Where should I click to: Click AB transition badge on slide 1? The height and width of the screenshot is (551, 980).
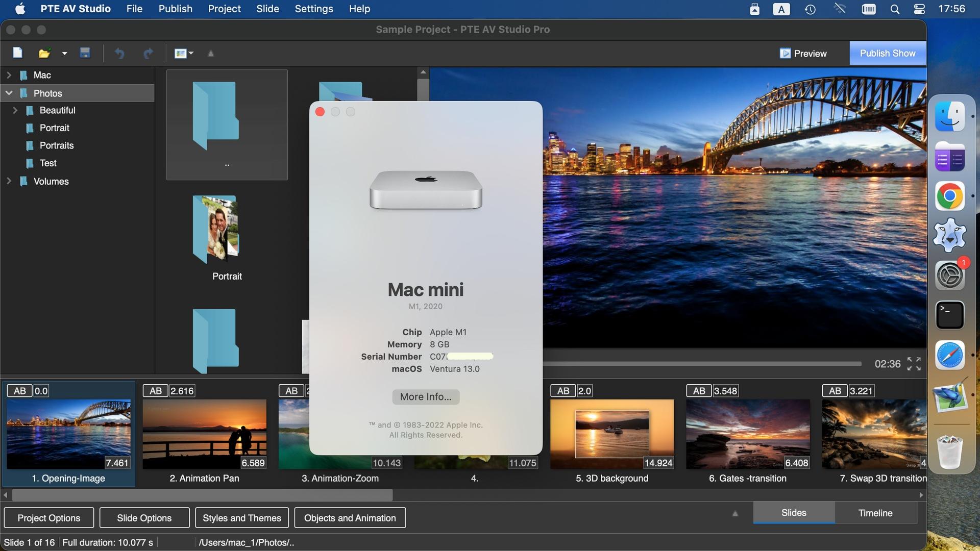point(19,391)
